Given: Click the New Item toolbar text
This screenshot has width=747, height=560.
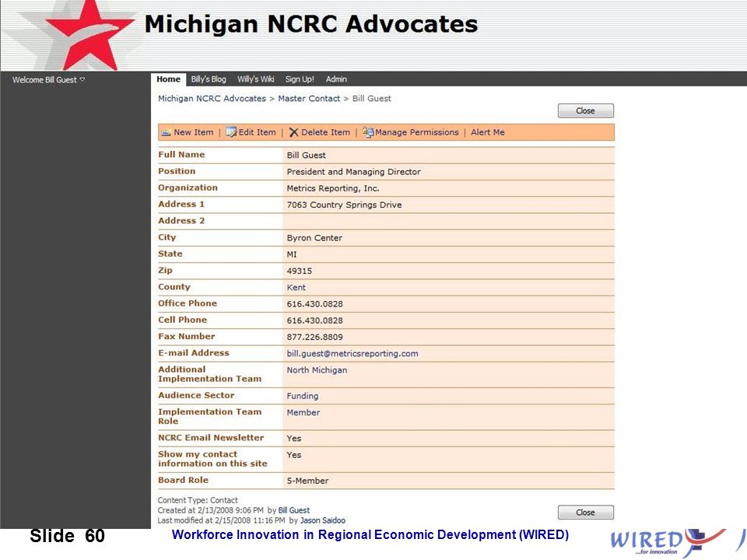Looking at the screenshot, I should pyautogui.click(x=194, y=132).
